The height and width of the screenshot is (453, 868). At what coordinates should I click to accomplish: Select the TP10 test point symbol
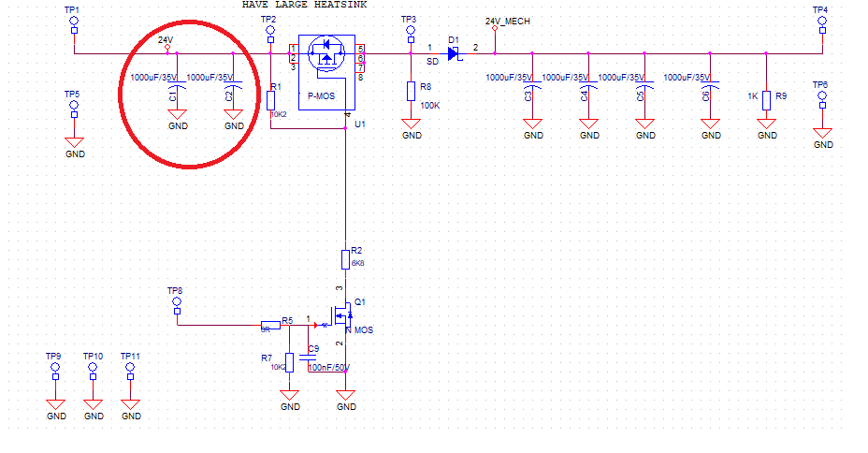click(x=93, y=373)
